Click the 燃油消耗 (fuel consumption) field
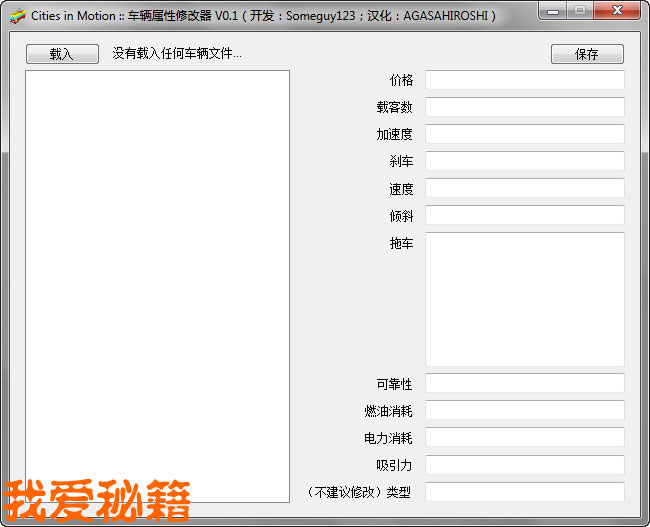The width and height of the screenshot is (650, 527). (x=524, y=410)
